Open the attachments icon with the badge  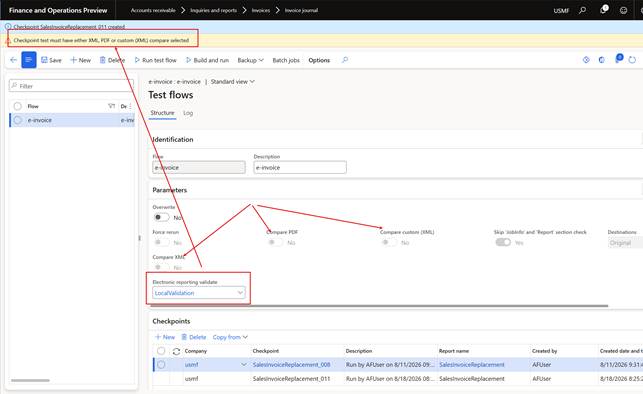coord(618,59)
